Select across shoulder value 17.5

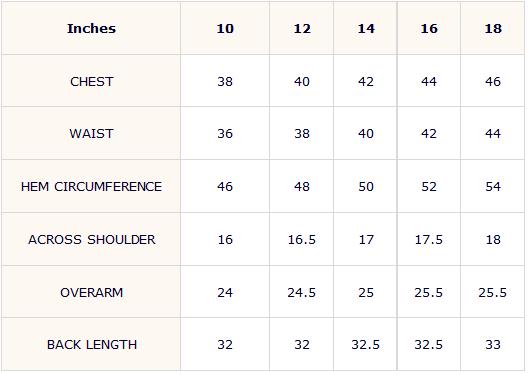click(429, 240)
